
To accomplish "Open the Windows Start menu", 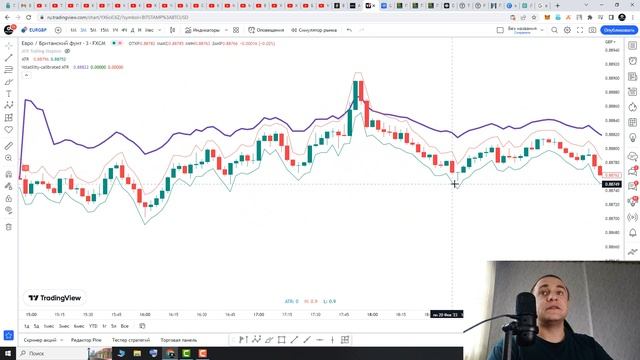I will (x=8, y=353).
